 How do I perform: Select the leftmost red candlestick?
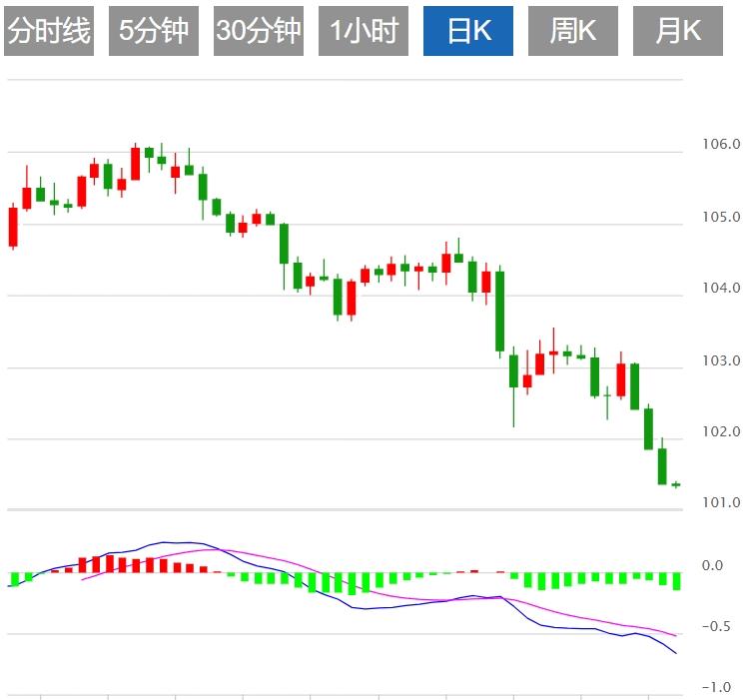[x=13, y=227]
